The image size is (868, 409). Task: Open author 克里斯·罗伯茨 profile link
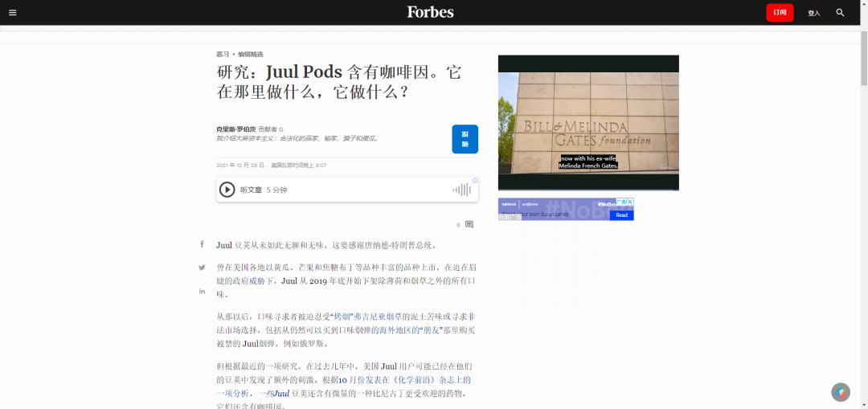[x=235, y=129]
